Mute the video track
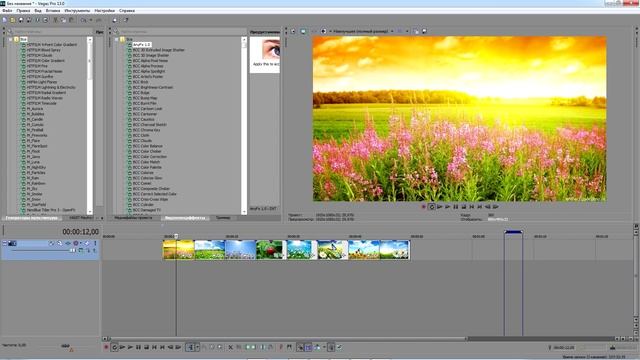Viewport: 640px width, 360px height. (87, 243)
